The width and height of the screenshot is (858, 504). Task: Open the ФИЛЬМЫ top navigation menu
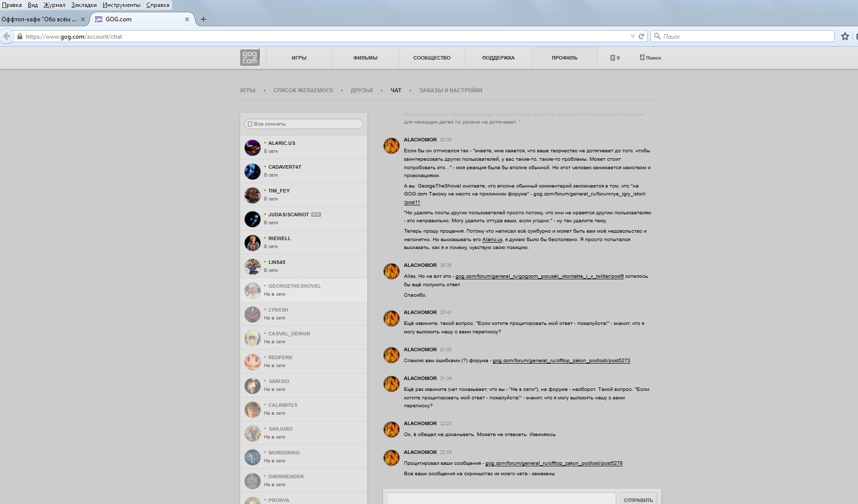coord(365,58)
